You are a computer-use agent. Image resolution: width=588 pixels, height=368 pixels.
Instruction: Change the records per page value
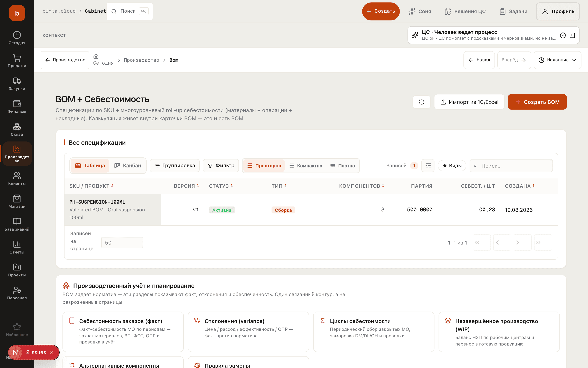[x=122, y=242]
